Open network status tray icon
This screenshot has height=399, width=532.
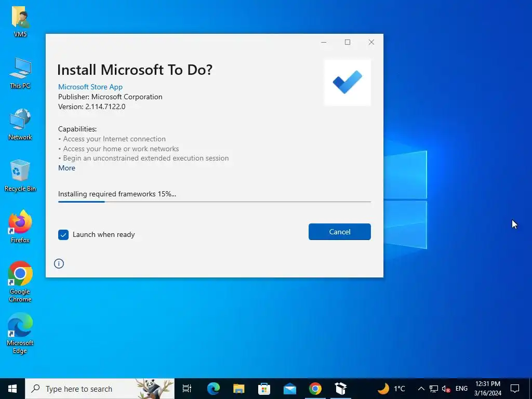(x=434, y=389)
